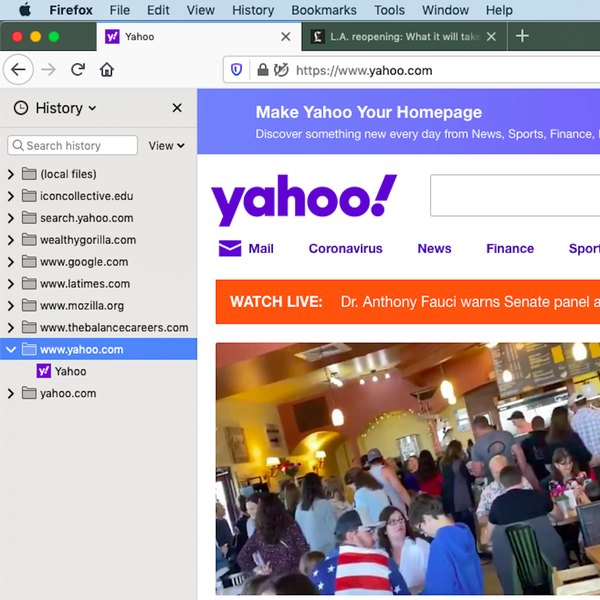The image size is (600, 600).
Task: Reload the current page
Action: coord(78,70)
